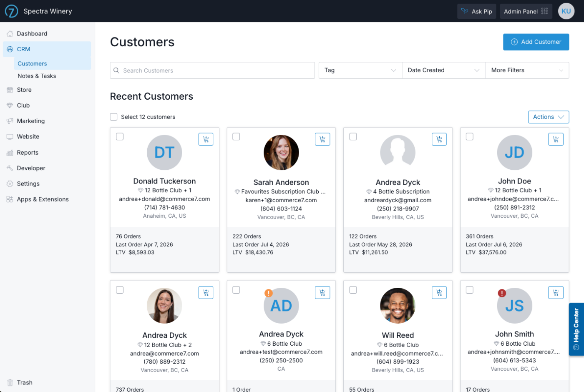
Task: Check Andrea Dyck 12 Bottle Club checkbox
Action: click(x=120, y=290)
